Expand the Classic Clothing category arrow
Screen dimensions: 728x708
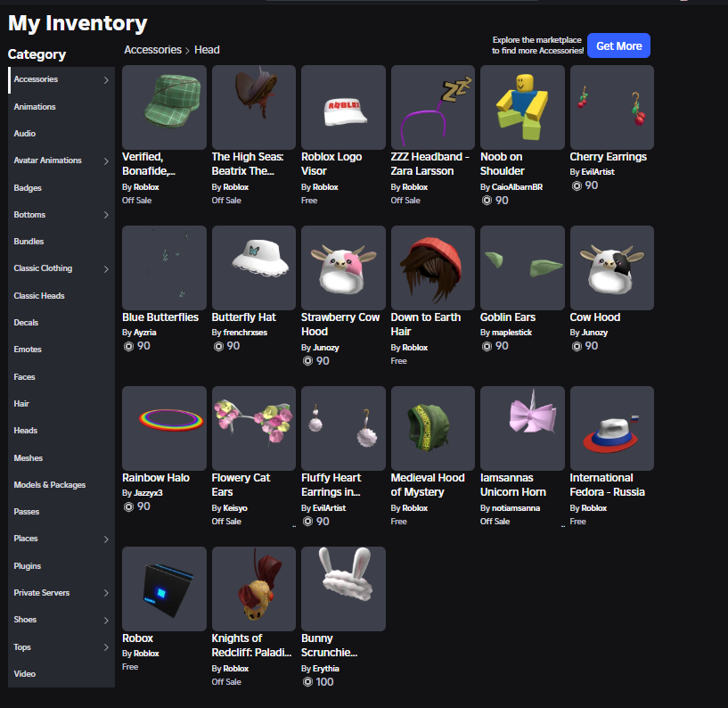pos(106,269)
